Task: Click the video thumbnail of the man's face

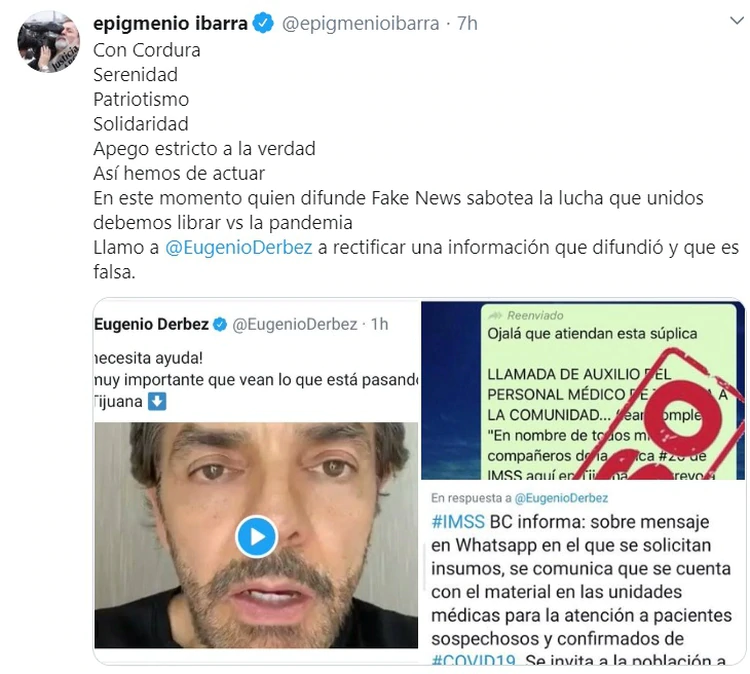Action: click(256, 535)
